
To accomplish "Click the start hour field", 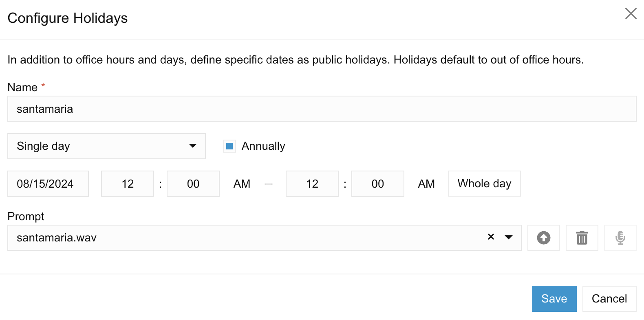I will [x=128, y=184].
